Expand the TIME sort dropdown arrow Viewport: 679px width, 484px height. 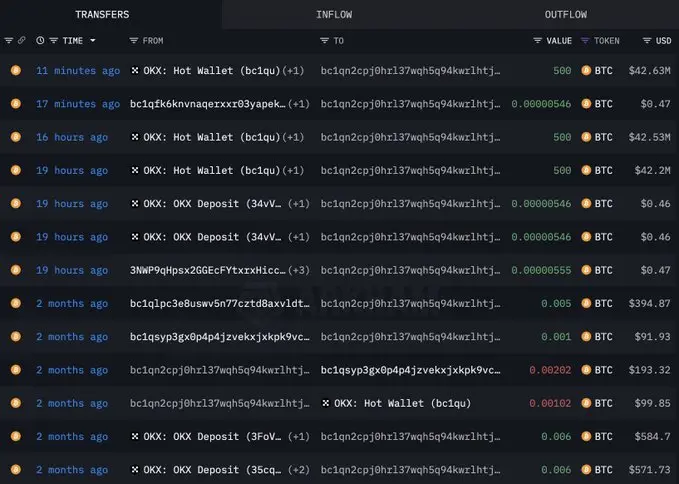pyautogui.click(x=93, y=41)
